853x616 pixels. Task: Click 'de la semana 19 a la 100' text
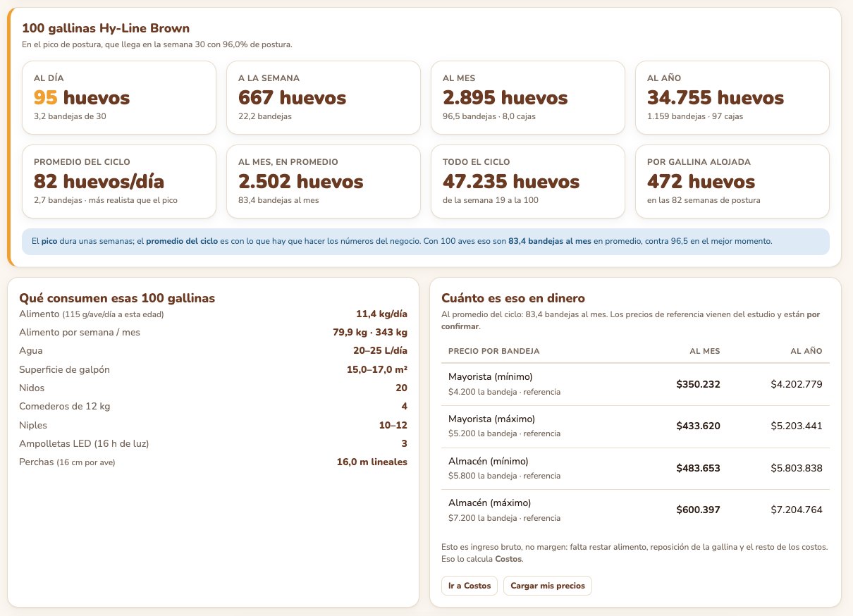[489, 200]
